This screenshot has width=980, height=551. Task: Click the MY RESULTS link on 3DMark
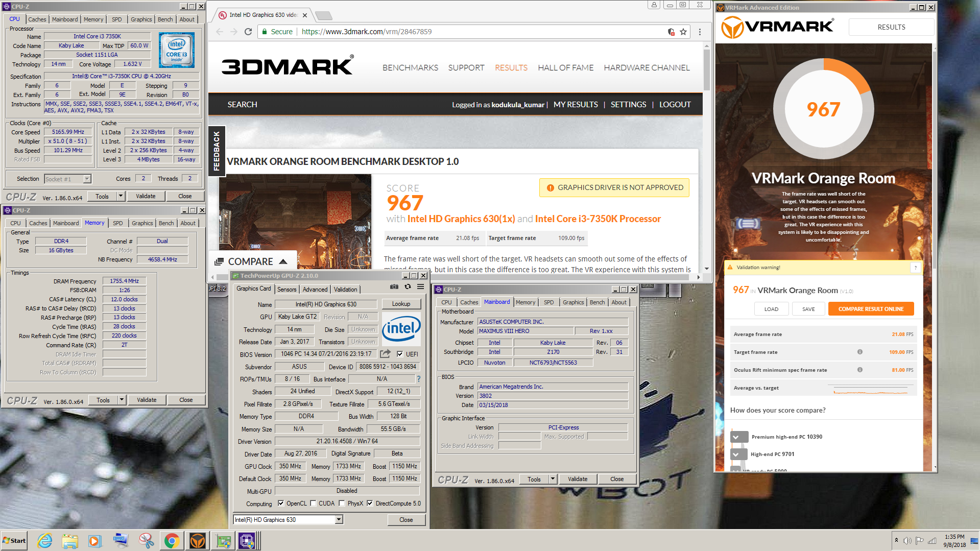(x=576, y=104)
